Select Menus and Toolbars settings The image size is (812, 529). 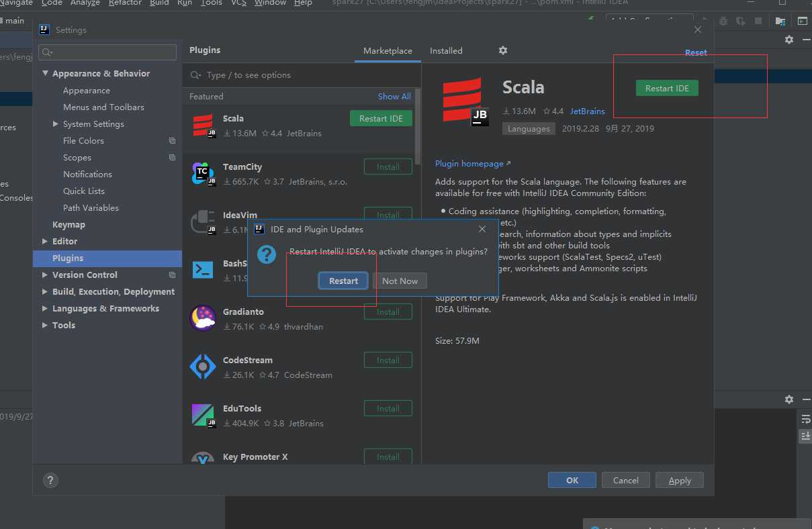click(x=103, y=107)
